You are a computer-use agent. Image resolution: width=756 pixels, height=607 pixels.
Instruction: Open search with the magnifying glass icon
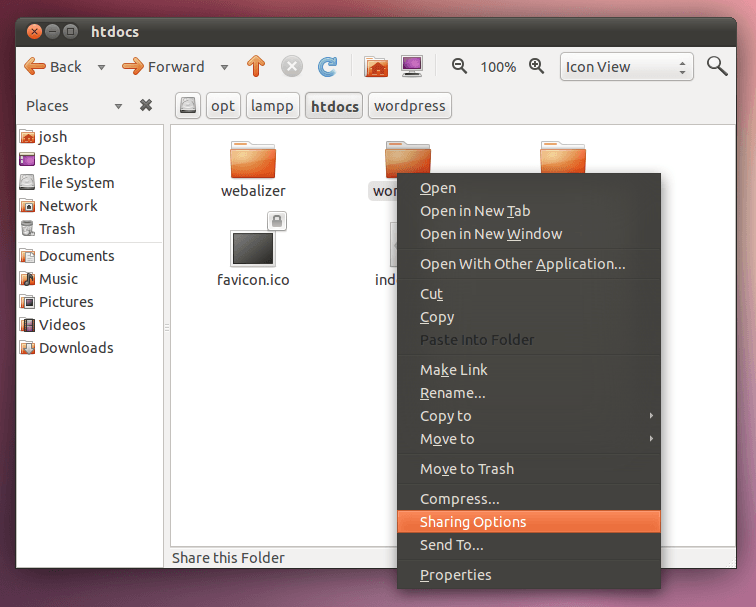(x=717, y=66)
